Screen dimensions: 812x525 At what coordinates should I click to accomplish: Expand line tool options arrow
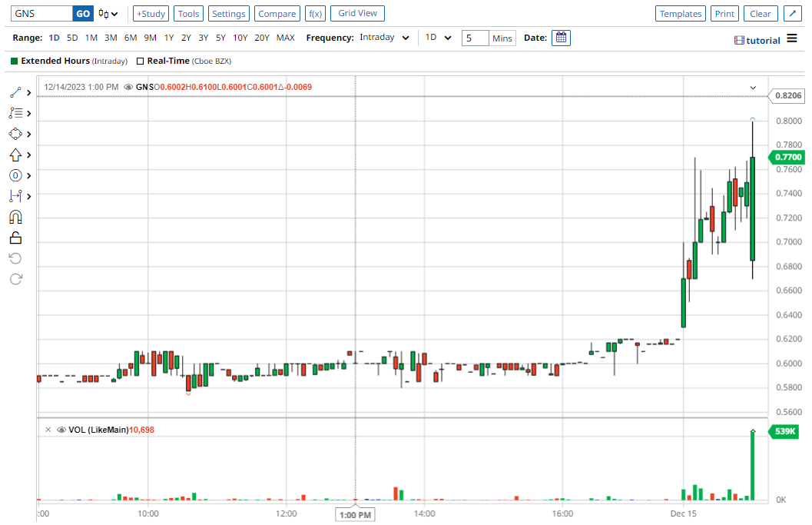click(29, 93)
